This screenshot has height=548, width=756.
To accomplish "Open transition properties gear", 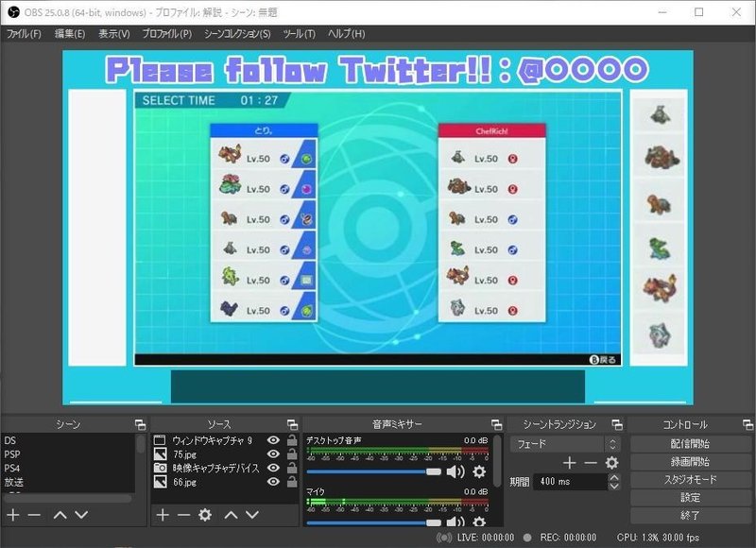I will click(611, 463).
